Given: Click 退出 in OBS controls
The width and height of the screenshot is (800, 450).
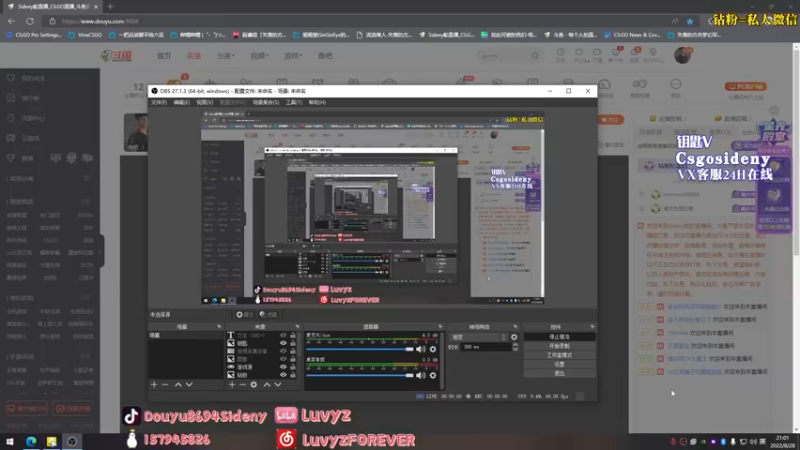Looking at the screenshot, I should (559, 373).
